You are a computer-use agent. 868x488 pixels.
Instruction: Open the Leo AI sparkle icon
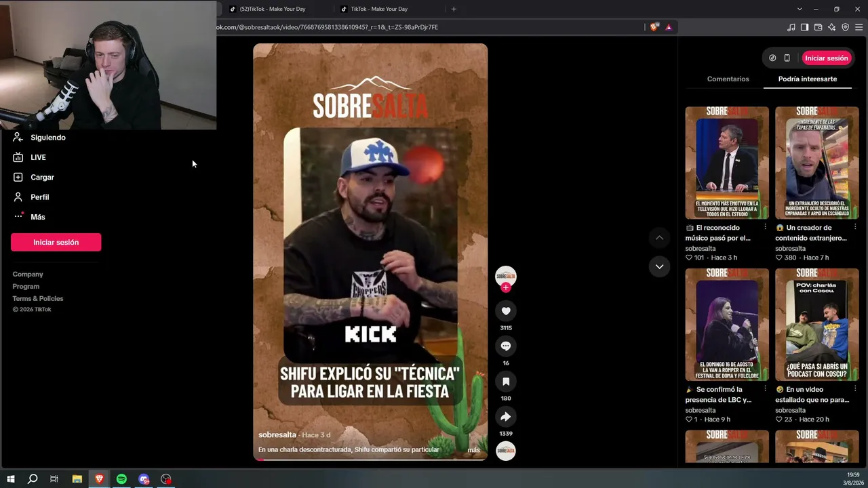(x=832, y=27)
